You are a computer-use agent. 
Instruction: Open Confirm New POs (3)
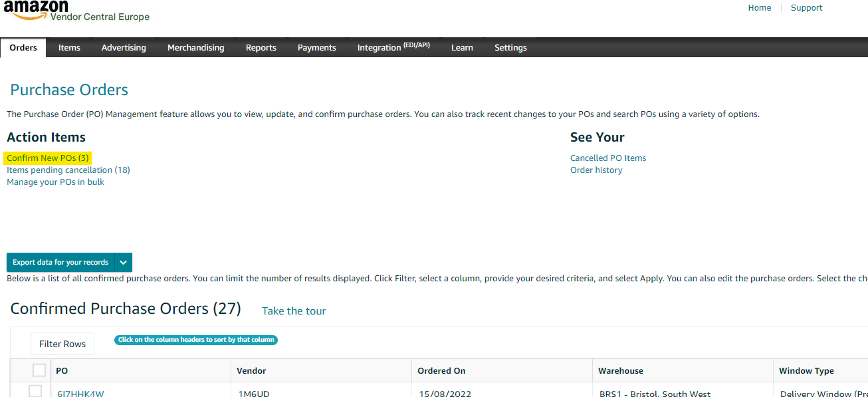pos(48,158)
